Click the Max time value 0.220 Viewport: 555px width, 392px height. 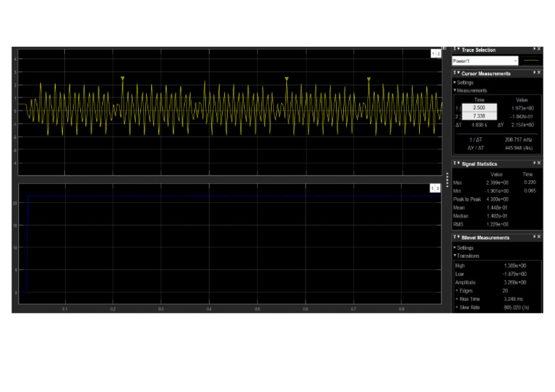530,183
